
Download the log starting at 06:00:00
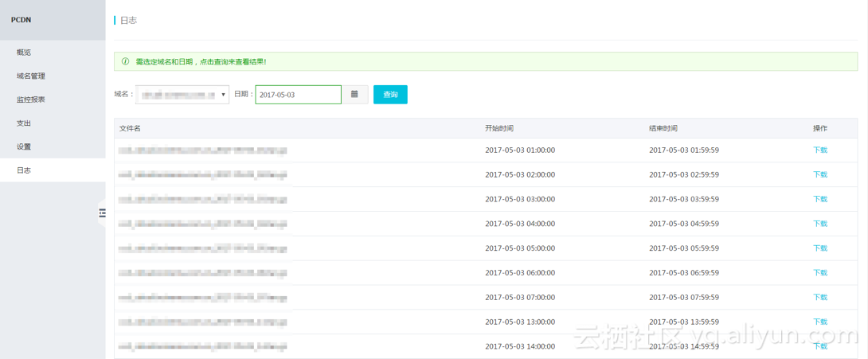click(819, 273)
